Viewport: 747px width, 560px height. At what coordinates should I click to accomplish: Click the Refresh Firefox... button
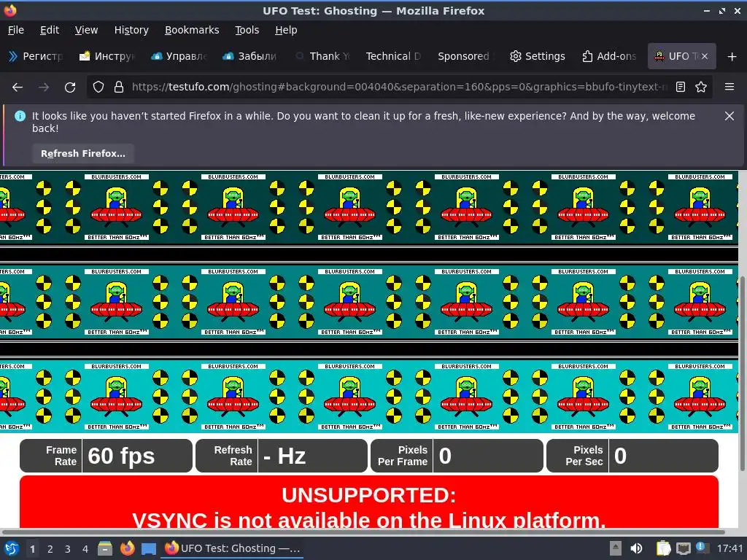83,154
